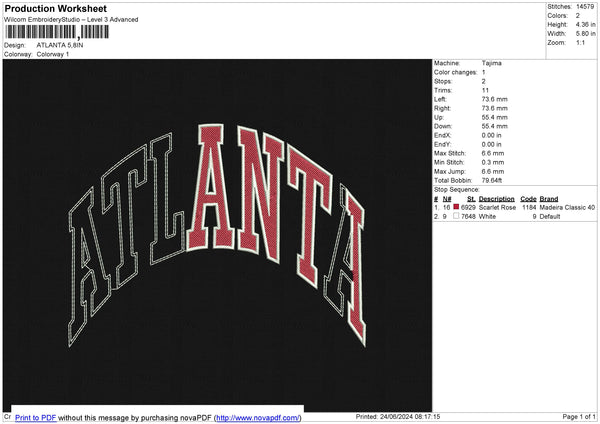Image resolution: width=600 pixels, height=424 pixels.
Task: Click the Colors value '2' in the header
Action: pos(578,16)
